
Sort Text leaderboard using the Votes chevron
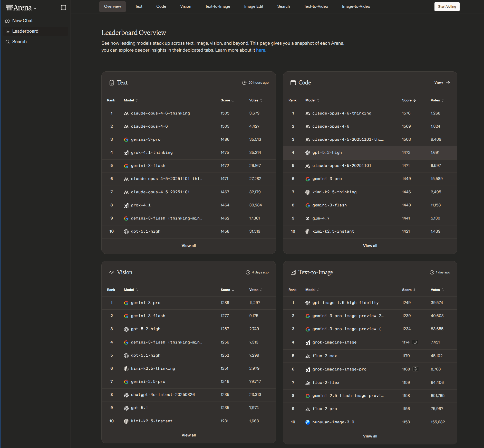[x=262, y=100]
